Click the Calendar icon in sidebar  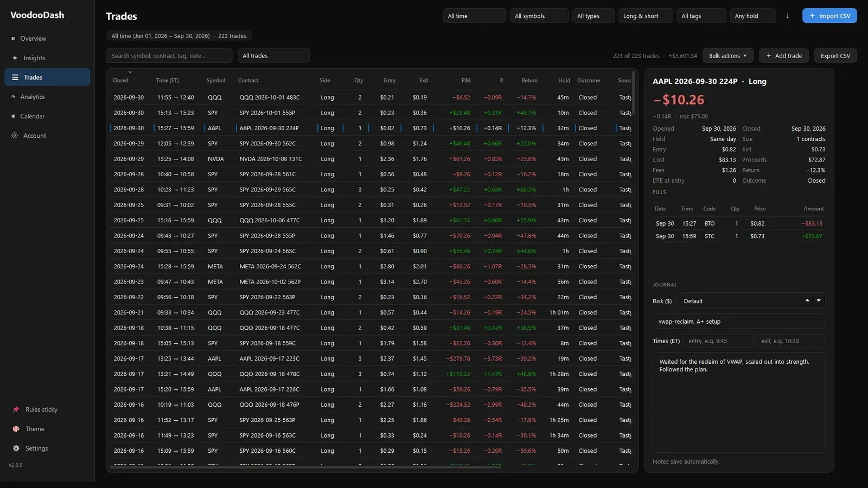coord(14,116)
